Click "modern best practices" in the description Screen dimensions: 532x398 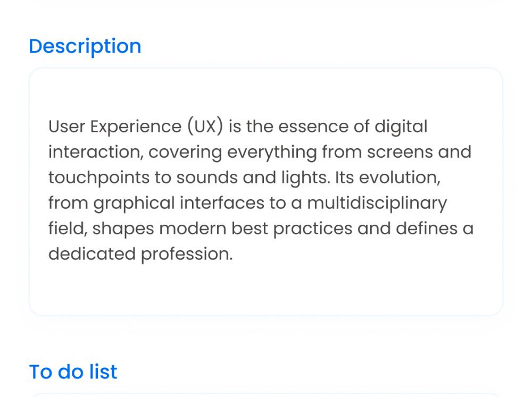tap(256, 228)
